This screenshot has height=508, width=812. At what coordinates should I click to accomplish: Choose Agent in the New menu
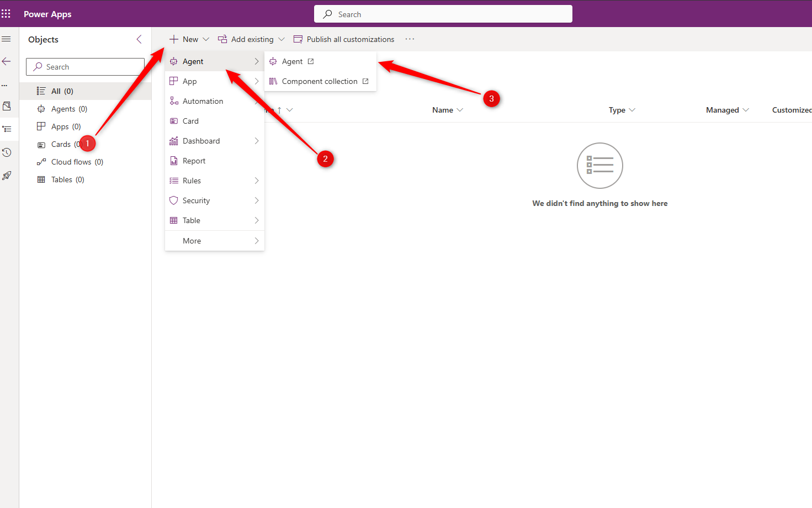pos(215,61)
